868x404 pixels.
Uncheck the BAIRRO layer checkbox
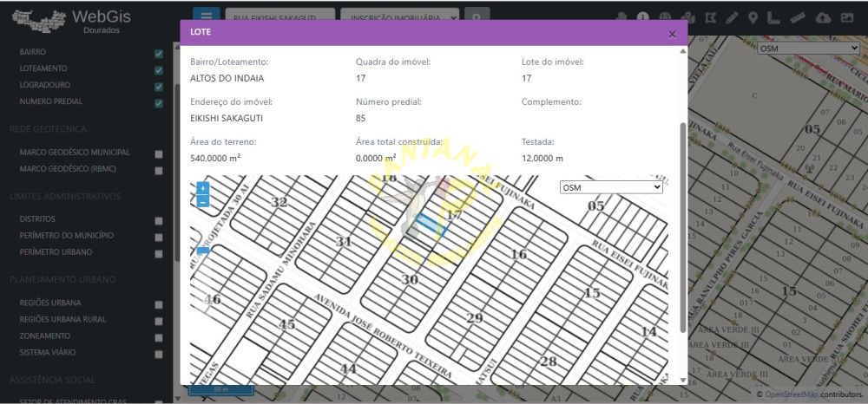pos(159,54)
